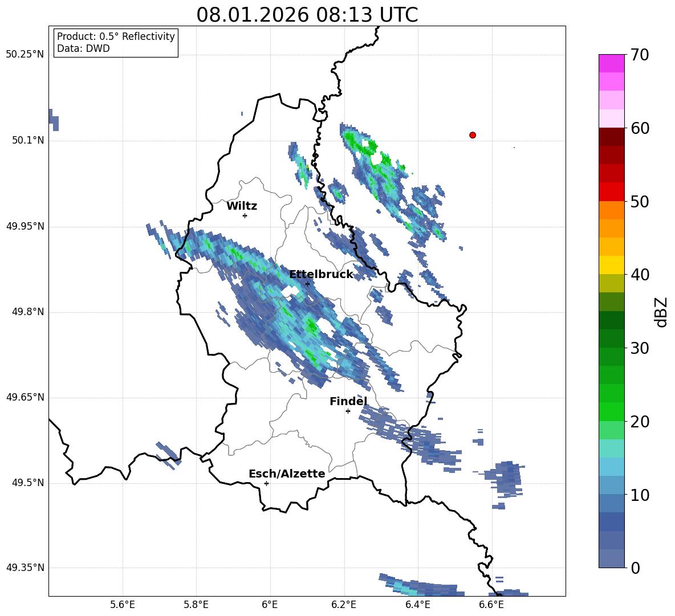
Task: Click the Data: DWD label
Action: click(x=83, y=48)
